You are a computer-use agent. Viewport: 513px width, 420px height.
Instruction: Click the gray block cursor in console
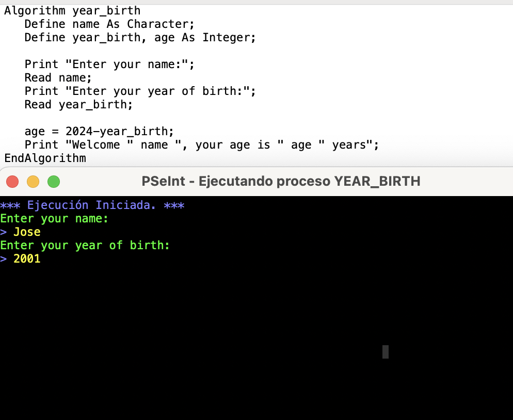(x=386, y=352)
